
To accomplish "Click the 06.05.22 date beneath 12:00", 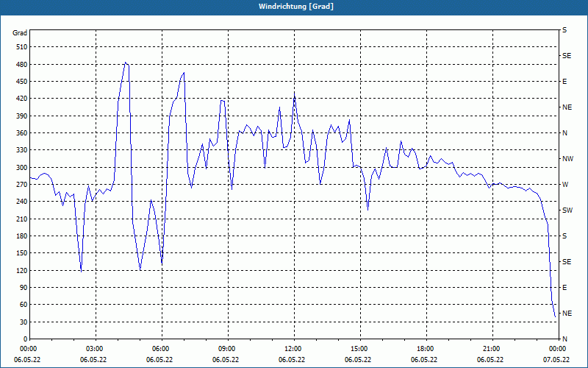I will 292,360.
